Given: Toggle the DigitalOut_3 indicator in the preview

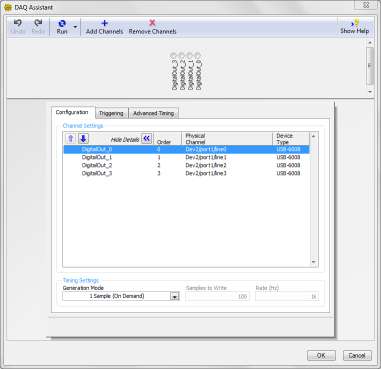Looking at the screenshot, I should (173, 55).
